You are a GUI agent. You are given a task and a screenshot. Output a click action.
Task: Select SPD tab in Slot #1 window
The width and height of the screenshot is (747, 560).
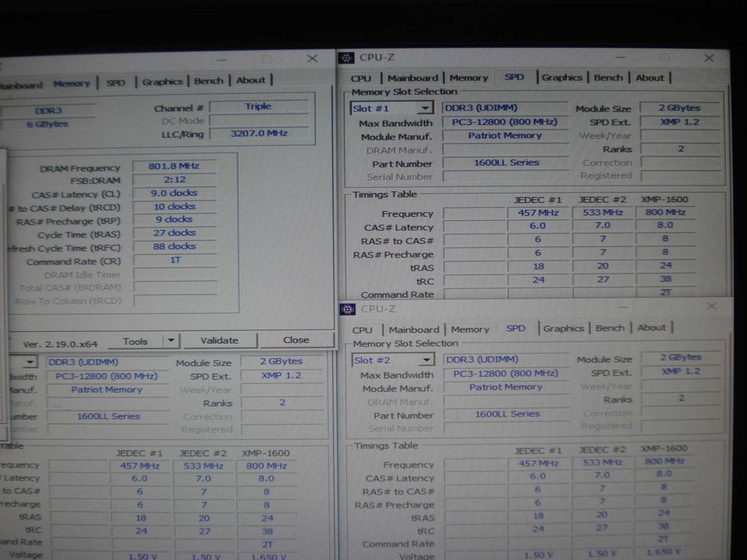pyautogui.click(x=514, y=77)
